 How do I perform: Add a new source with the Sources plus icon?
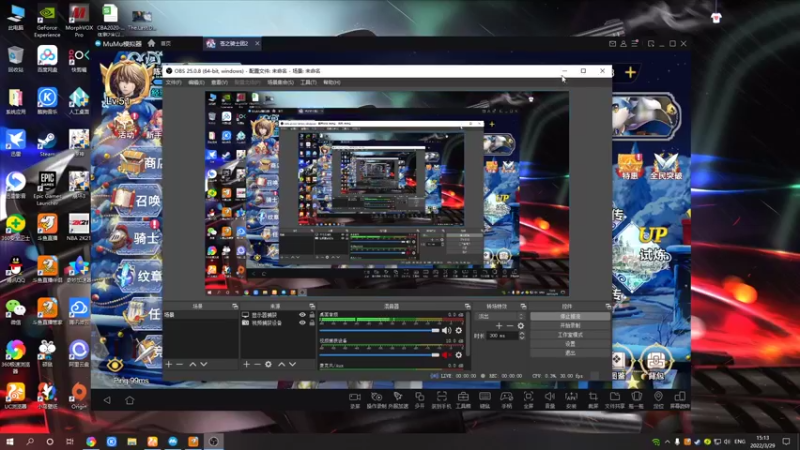pos(246,364)
